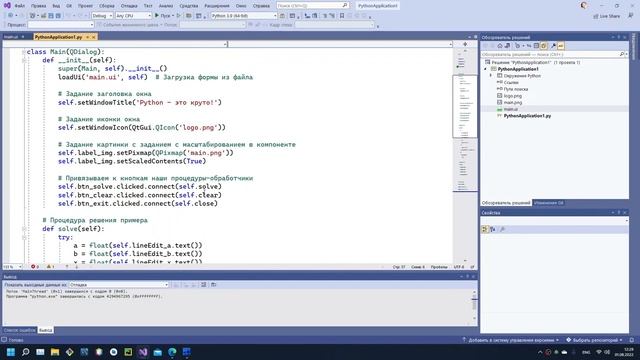Start debugging with the Пуск button
640x360 pixels.
[163, 16]
